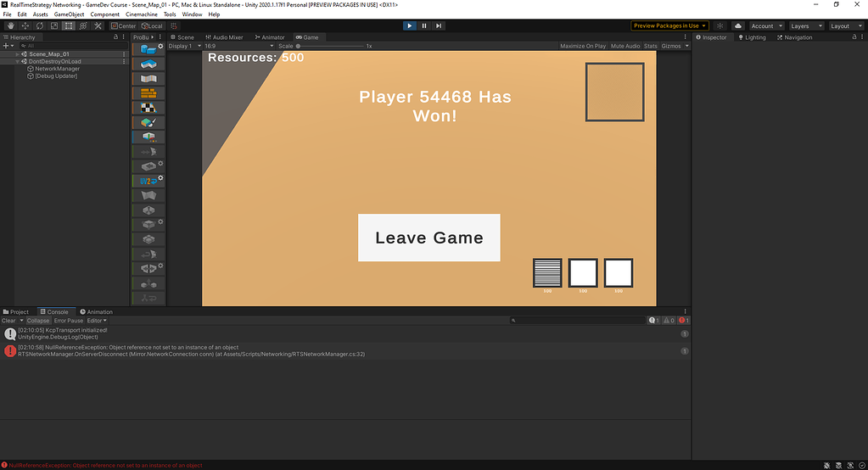This screenshot has width=868, height=470.
Task: Select the Rect transform tool
Action: [68, 26]
